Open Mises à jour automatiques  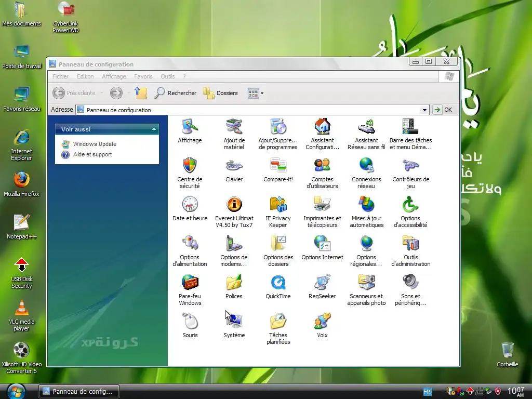pos(366,212)
